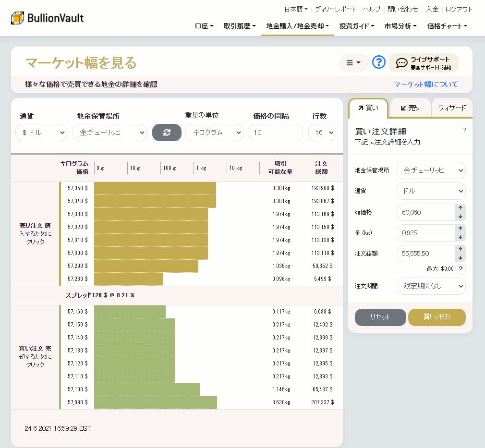Image resolution: width=485 pixels, height=448 pixels.
Task: Click the blue help question mark circle
Action: [378, 62]
